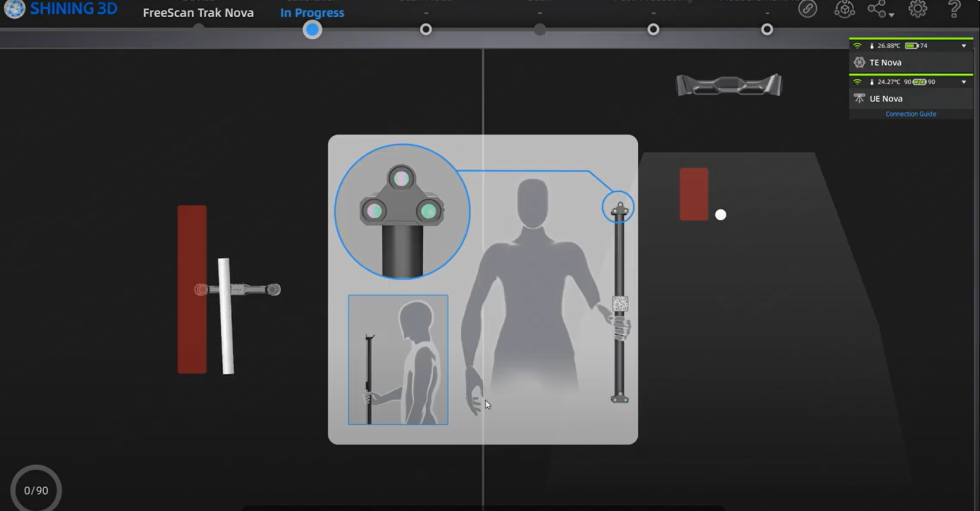Click the white calibration rod model on left
Image resolution: width=980 pixels, height=511 pixels.
225,316
